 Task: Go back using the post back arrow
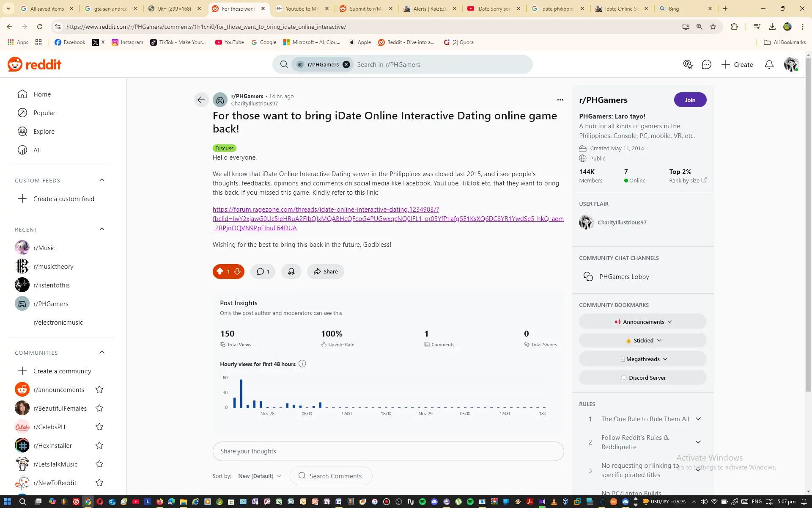[201, 100]
